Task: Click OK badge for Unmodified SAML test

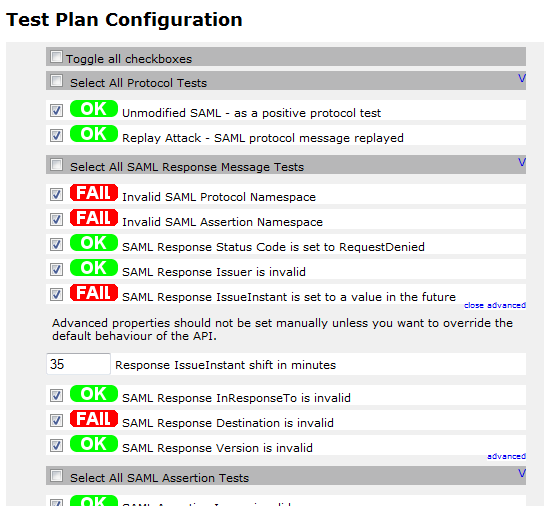Action: pos(94,109)
